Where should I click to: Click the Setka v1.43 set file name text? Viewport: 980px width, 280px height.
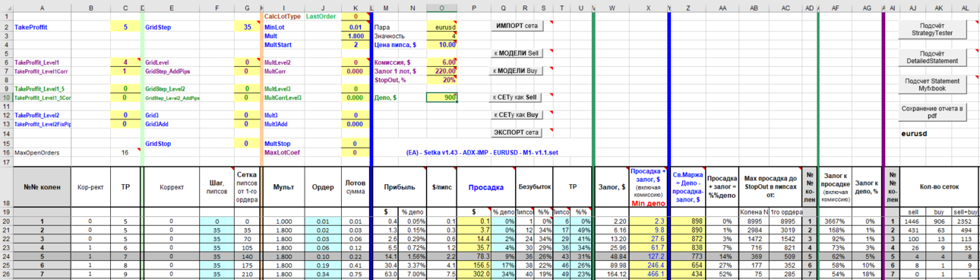482,152
